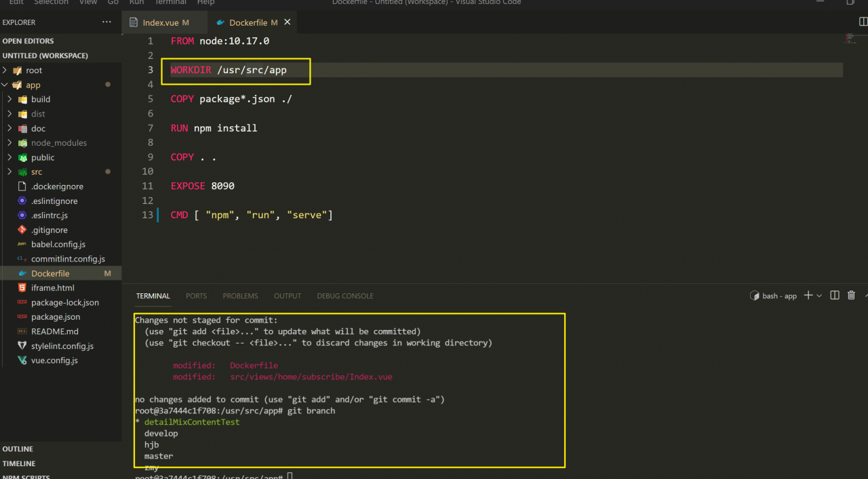Open the OUTPUT panel tab
The height and width of the screenshot is (479, 868).
click(x=288, y=296)
